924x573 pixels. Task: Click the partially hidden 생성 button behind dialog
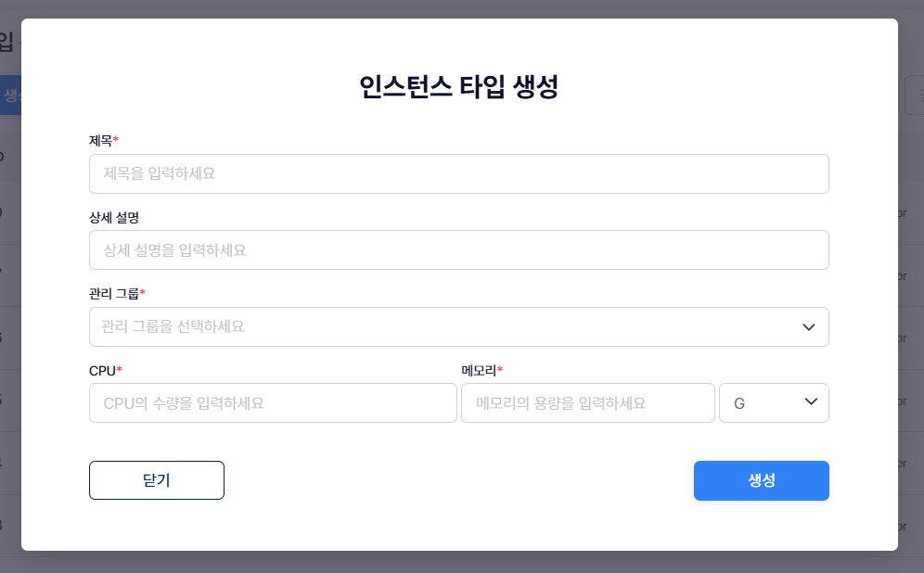click(x=10, y=95)
